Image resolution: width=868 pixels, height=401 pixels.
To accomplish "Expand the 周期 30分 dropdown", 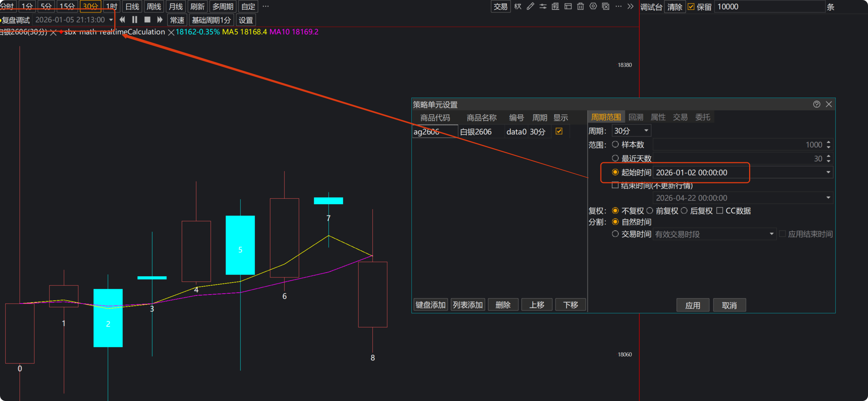I will pyautogui.click(x=646, y=131).
